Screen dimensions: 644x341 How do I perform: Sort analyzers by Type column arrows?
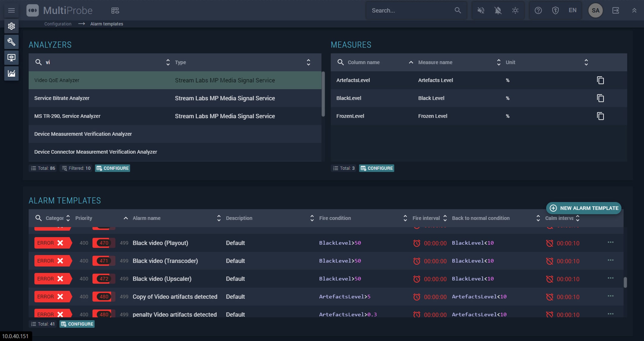click(308, 62)
